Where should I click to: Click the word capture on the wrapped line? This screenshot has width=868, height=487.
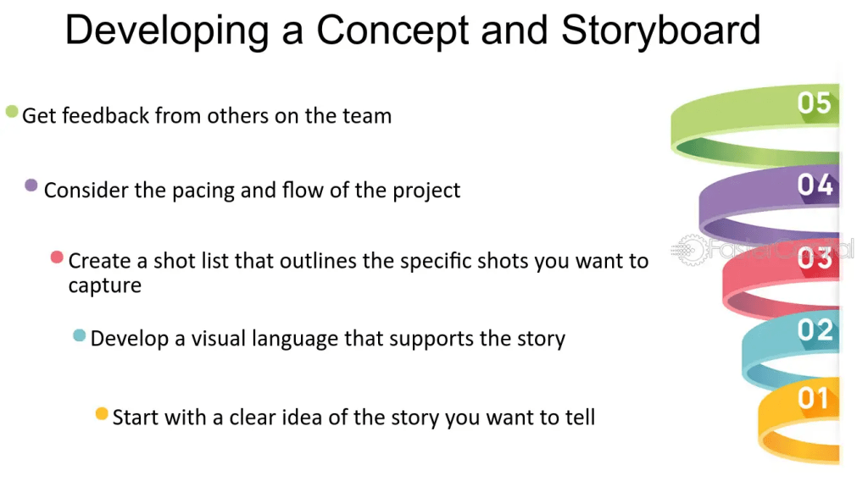point(104,286)
